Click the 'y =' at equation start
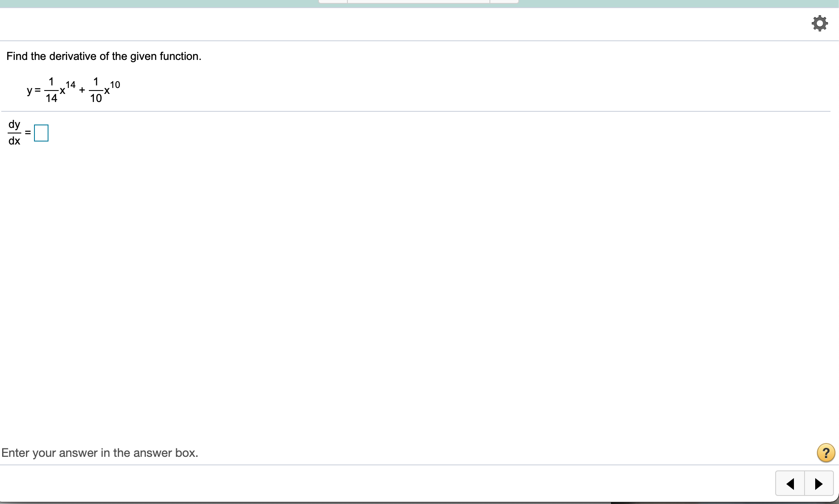Image resolution: width=839 pixels, height=504 pixels. pyautogui.click(x=34, y=90)
